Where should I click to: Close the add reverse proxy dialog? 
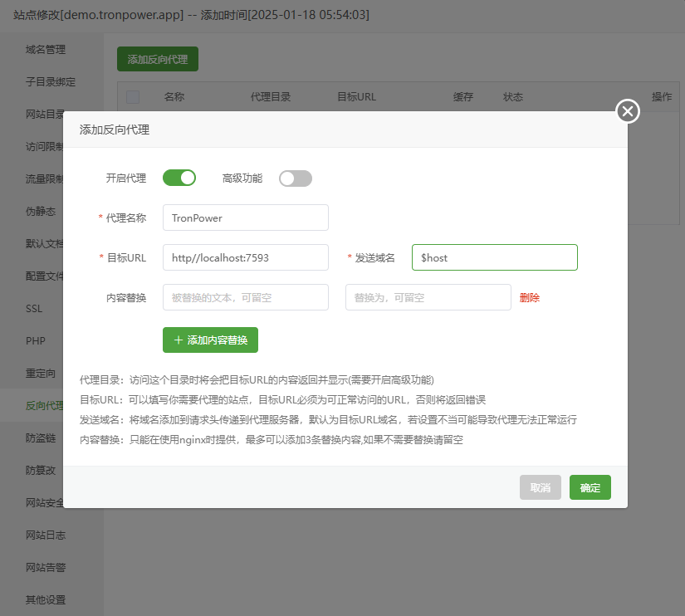[x=628, y=111]
